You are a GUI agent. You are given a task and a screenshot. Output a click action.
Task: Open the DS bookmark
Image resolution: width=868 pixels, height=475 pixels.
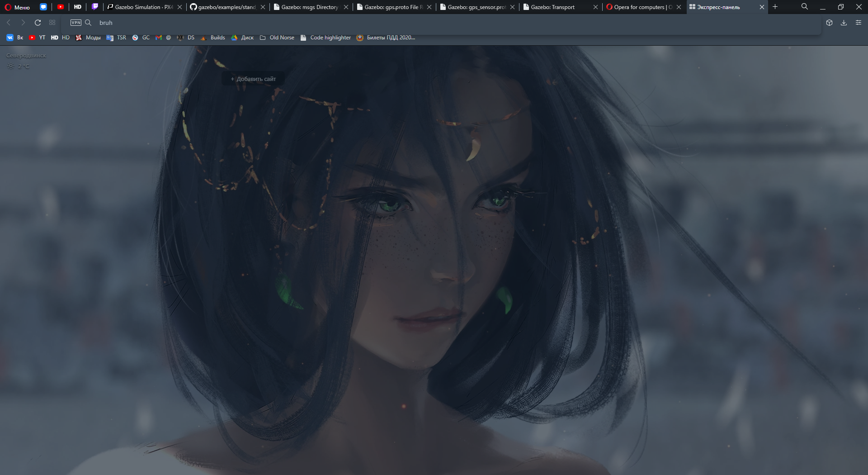(x=186, y=38)
